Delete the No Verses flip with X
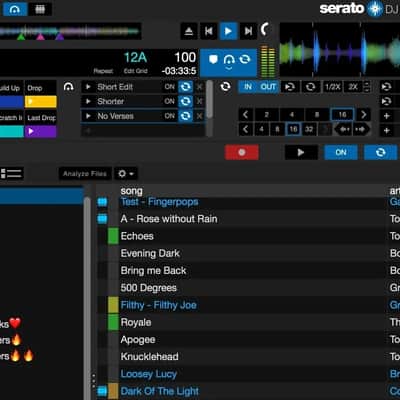This screenshot has width=400, height=400. (199, 116)
